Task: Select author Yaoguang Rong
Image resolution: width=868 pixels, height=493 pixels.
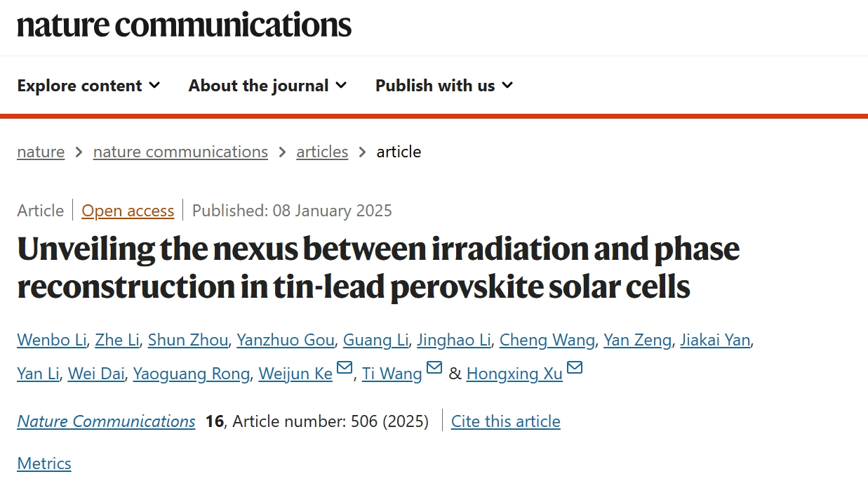Action: (192, 374)
